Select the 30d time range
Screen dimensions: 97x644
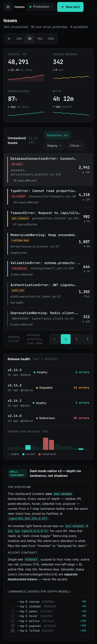point(51,39)
